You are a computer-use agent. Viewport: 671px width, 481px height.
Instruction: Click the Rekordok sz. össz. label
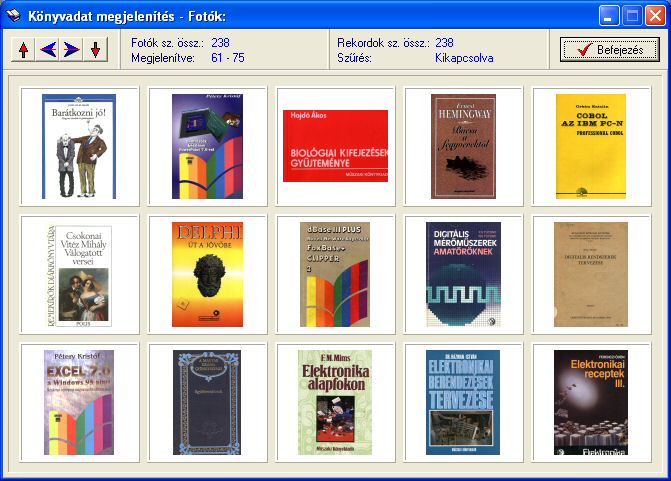point(383,43)
